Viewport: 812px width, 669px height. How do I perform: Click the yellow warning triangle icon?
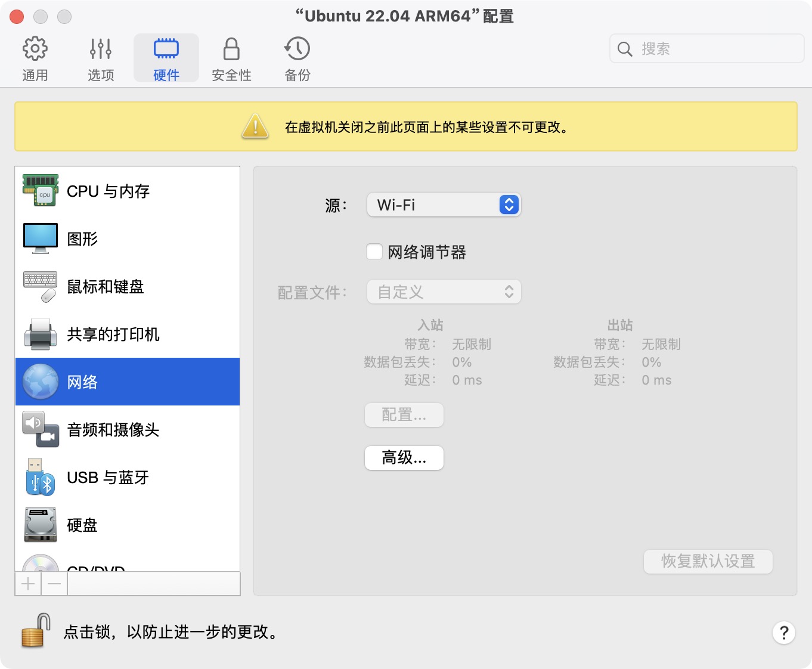(255, 126)
